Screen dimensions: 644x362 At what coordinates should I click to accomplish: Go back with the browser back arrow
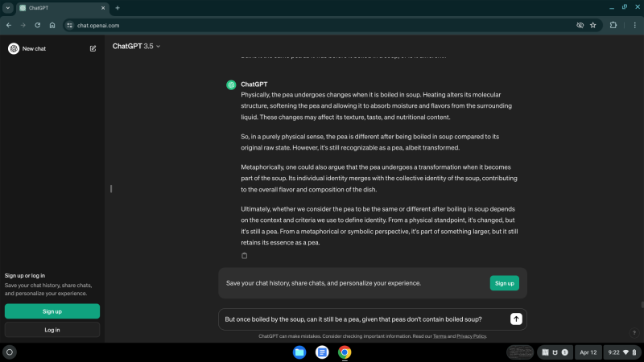click(x=9, y=25)
